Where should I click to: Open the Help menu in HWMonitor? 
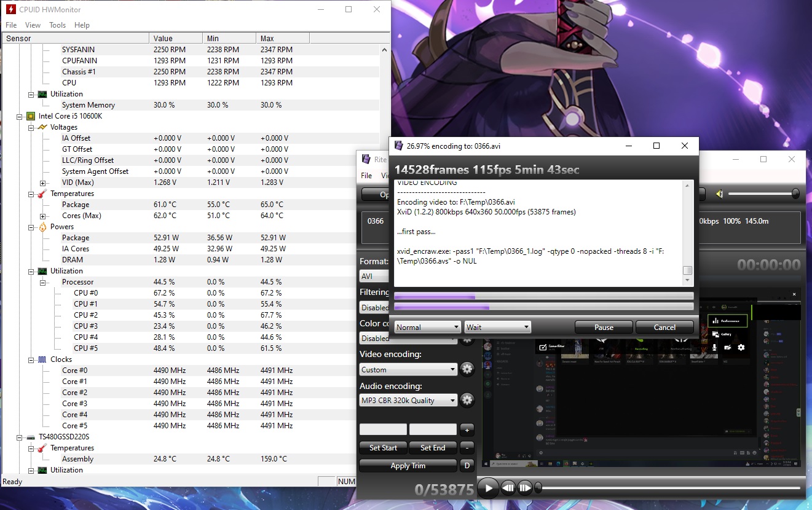click(82, 25)
